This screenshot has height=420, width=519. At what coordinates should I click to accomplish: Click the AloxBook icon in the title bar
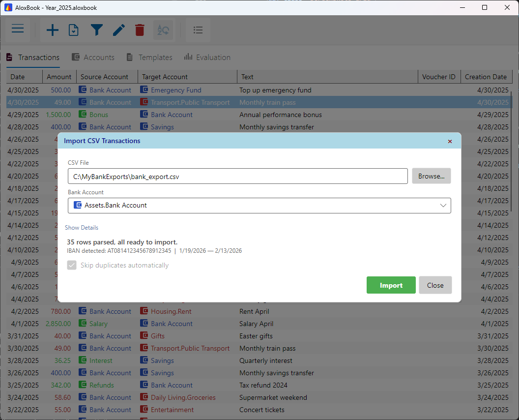coord(8,7)
